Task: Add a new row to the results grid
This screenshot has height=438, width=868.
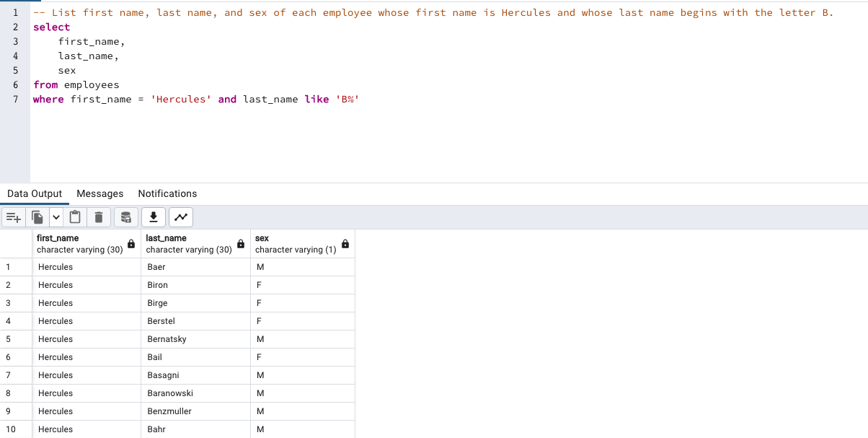Action: (x=13, y=216)
